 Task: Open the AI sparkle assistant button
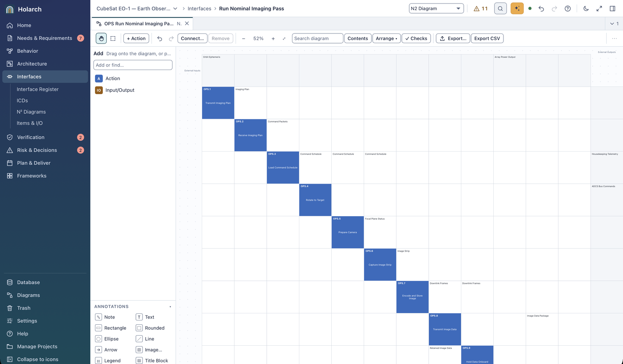(x=517, y=9)
